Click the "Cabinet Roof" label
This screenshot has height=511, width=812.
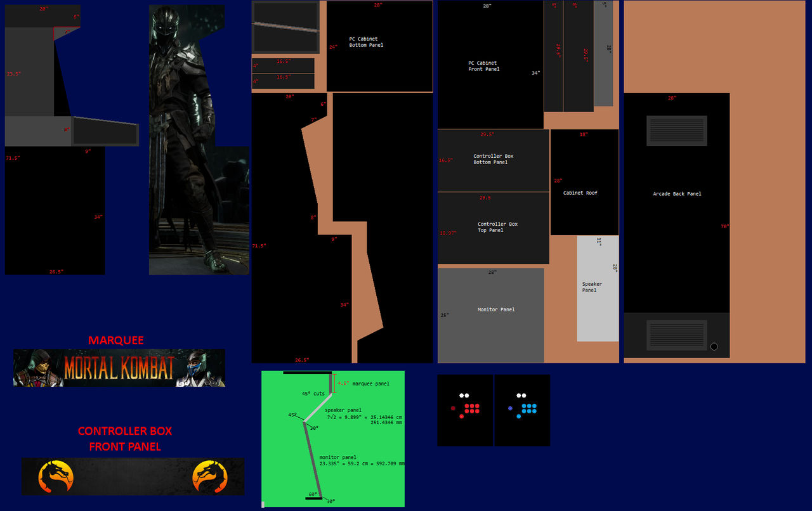[580, 193]
